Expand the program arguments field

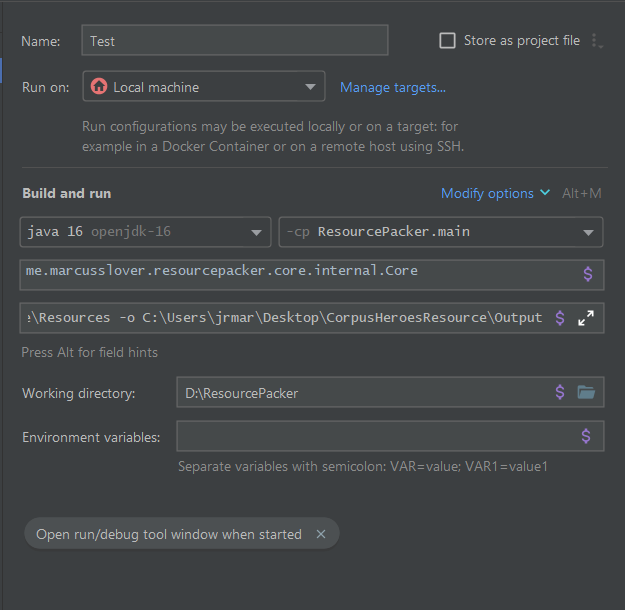(586, 318)
